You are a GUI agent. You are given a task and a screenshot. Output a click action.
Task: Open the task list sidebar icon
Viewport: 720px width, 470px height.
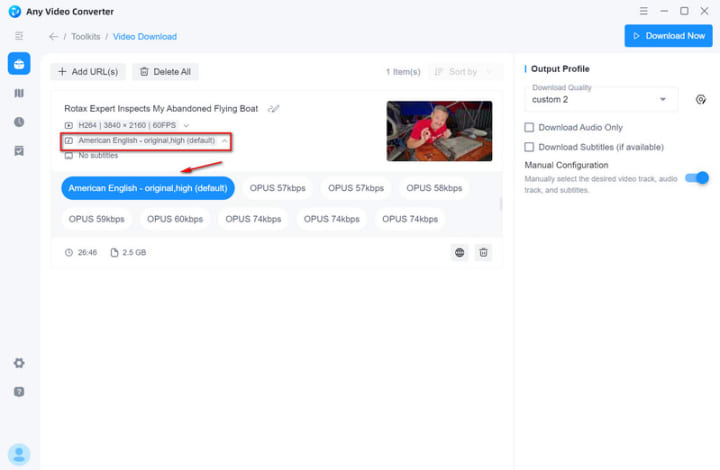point(19,151)
